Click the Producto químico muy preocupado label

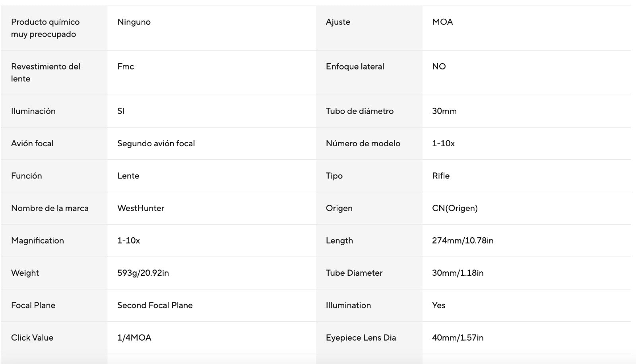(45, 28)
